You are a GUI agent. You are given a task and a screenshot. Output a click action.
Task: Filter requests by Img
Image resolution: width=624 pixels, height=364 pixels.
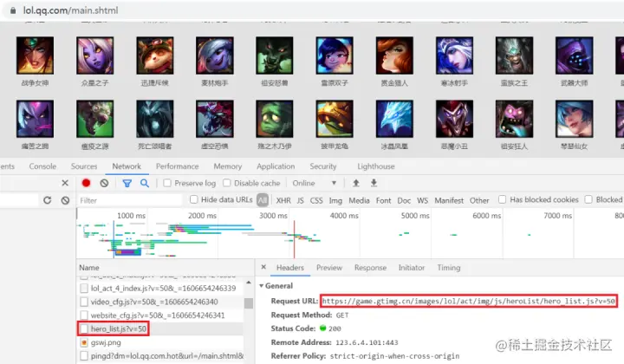click(335, 200)
